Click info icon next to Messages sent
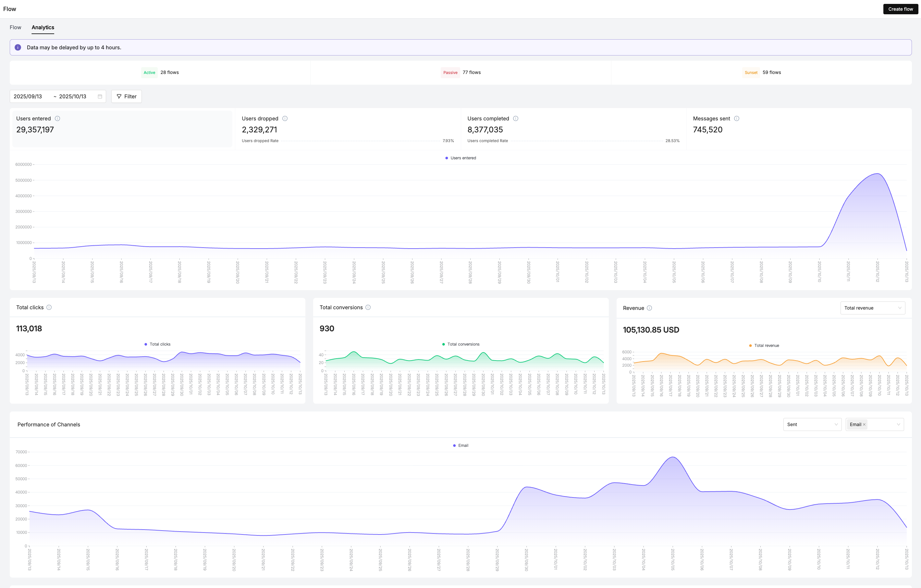 tap(737, 118)
